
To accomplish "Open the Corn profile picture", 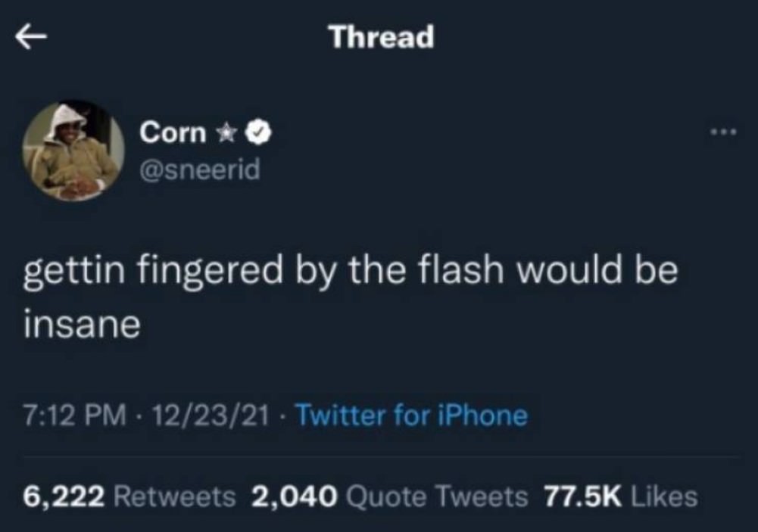I will click(73, 151).
